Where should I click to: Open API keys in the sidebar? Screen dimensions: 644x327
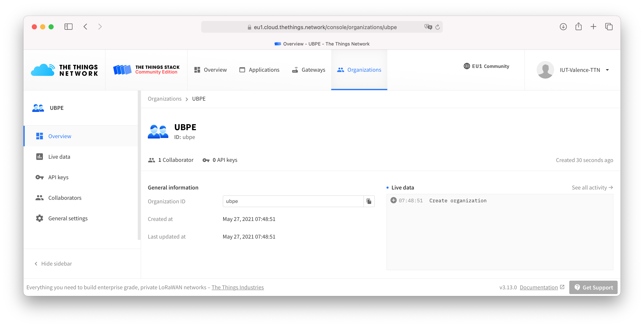point(80,177)
